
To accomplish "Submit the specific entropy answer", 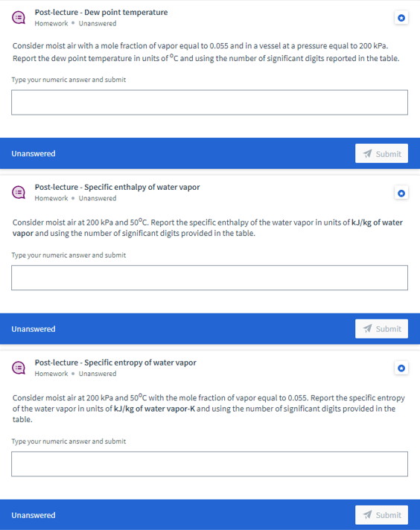I will 381,515.
